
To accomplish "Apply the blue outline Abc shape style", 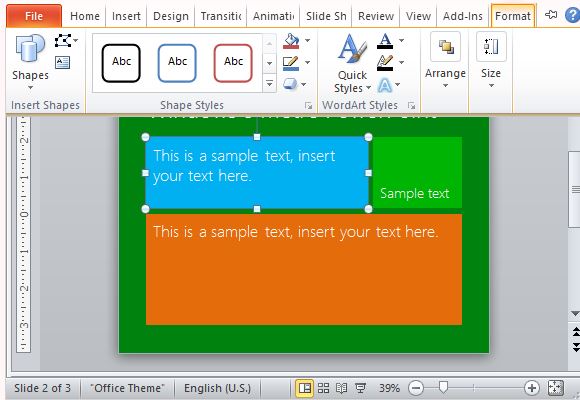I will tap(177, 63).
